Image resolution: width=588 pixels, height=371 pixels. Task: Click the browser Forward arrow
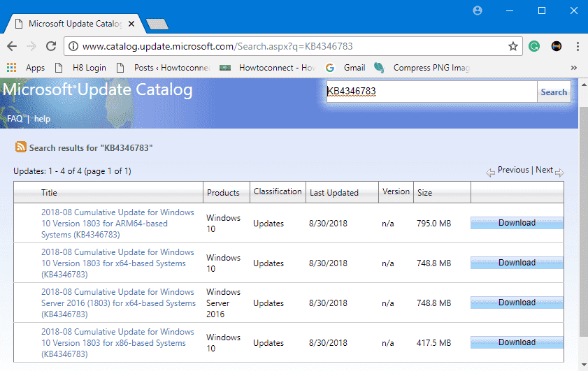tap(31, 47)
